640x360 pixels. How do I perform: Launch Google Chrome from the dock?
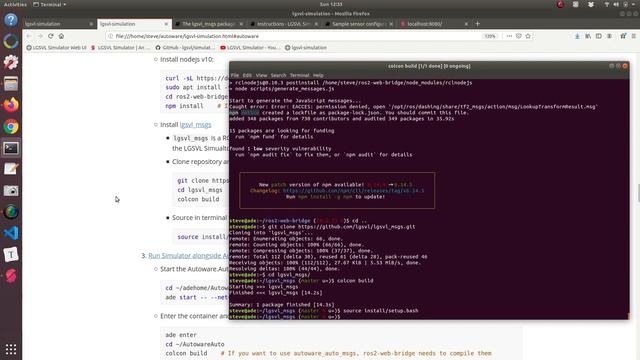click(x=11, y=127)
